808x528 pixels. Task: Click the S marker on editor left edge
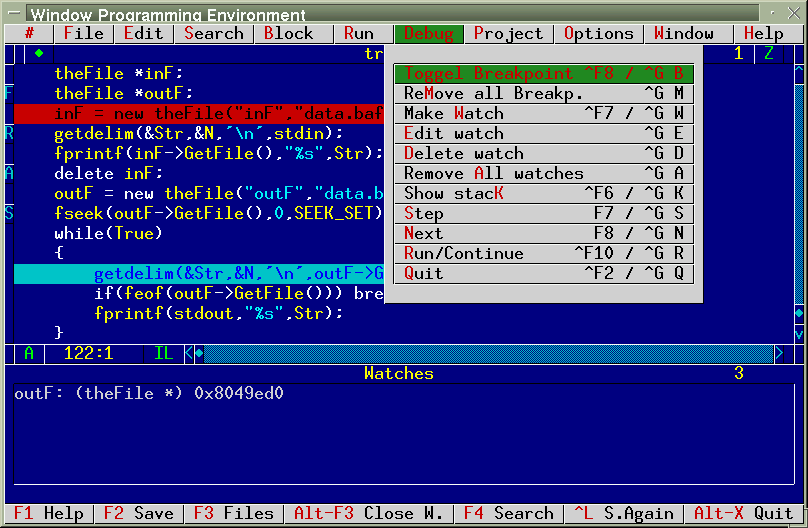(x=9, y=213)
